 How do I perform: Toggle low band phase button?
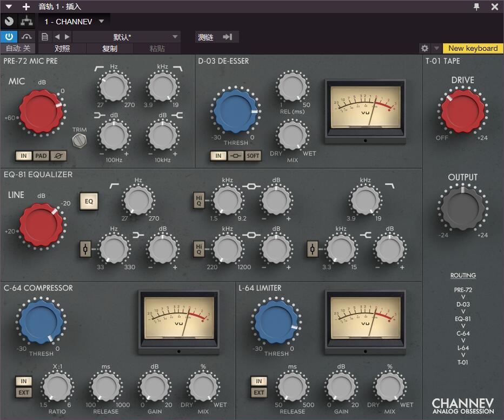85,249
